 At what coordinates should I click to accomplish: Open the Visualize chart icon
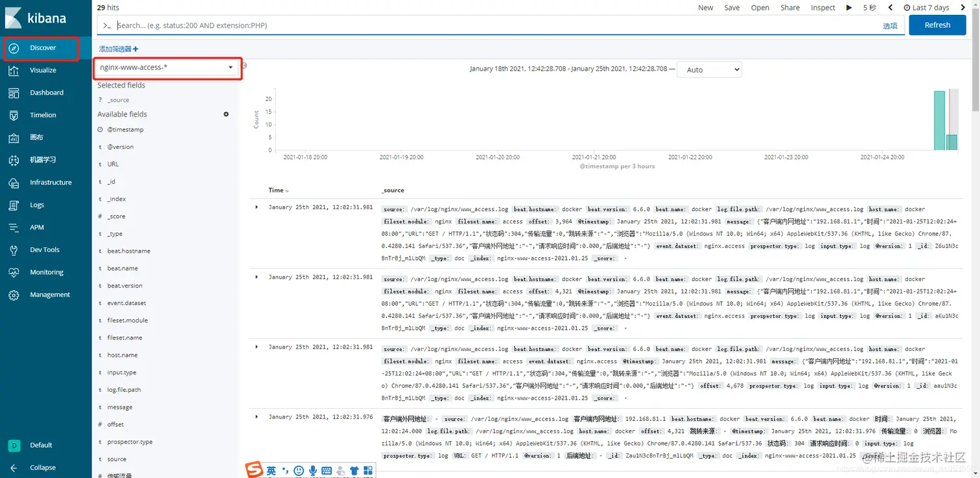14,70
